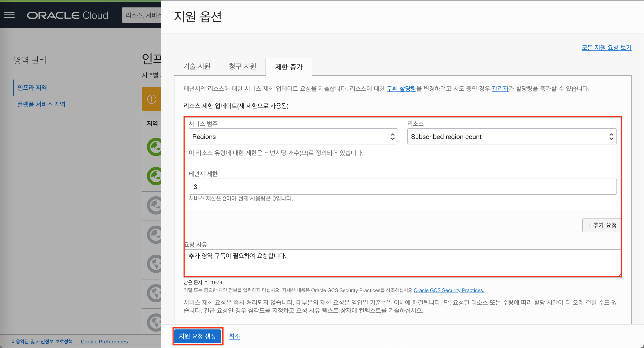Expand the 리소스 Subscribed region count dropdown
Image resolution: width=644 pixels, height=348 pixels.
[511, 137]
